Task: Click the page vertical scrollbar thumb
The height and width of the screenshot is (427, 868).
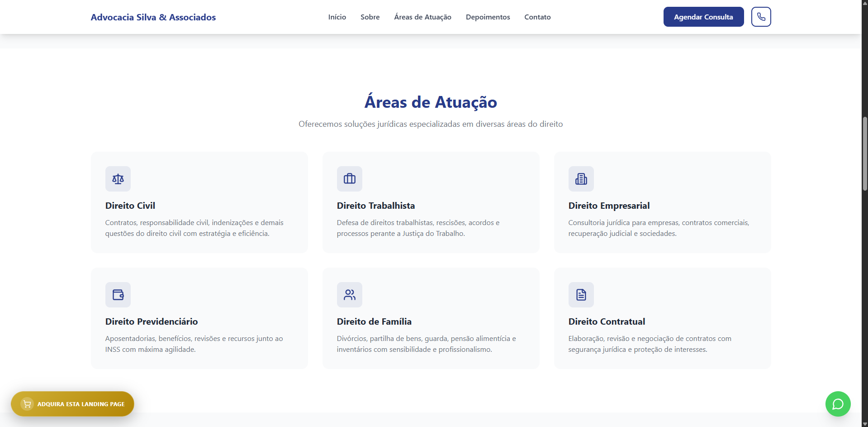Action: coord(865,154)
